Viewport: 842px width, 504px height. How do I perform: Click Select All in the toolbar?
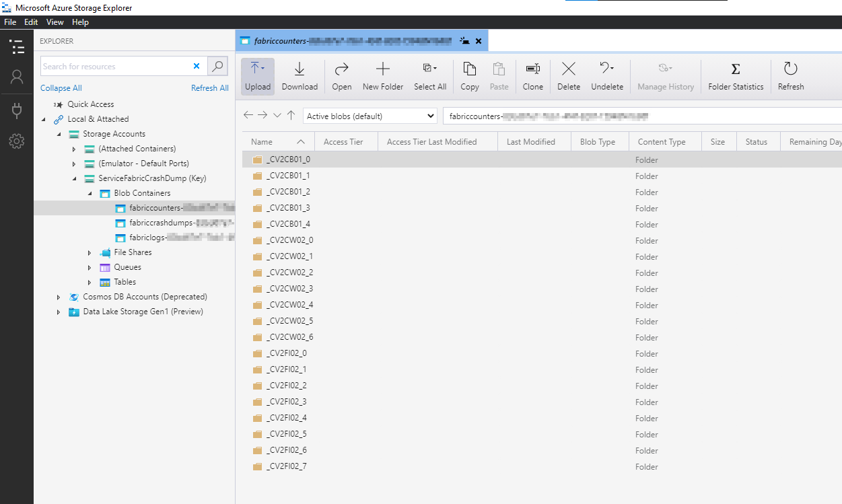430,76
